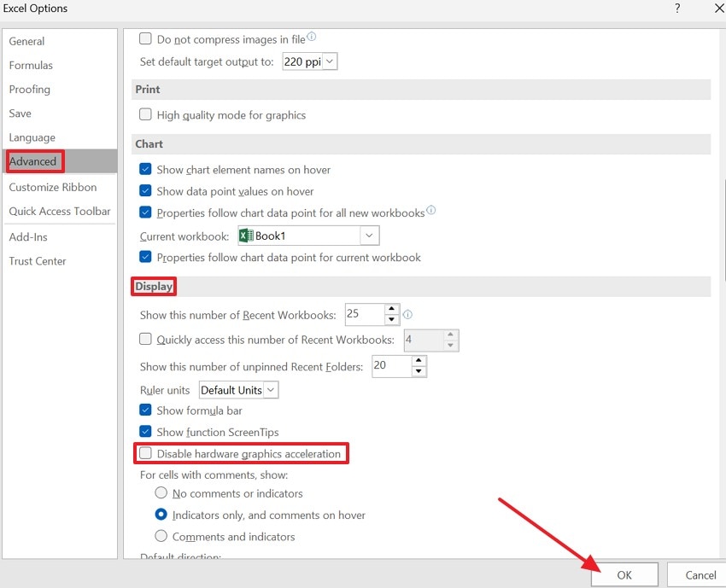Open the Ruler units dropdown
The width and height of the screenshot is (726, 588).
pyautogui.click(x=269, y=389)
